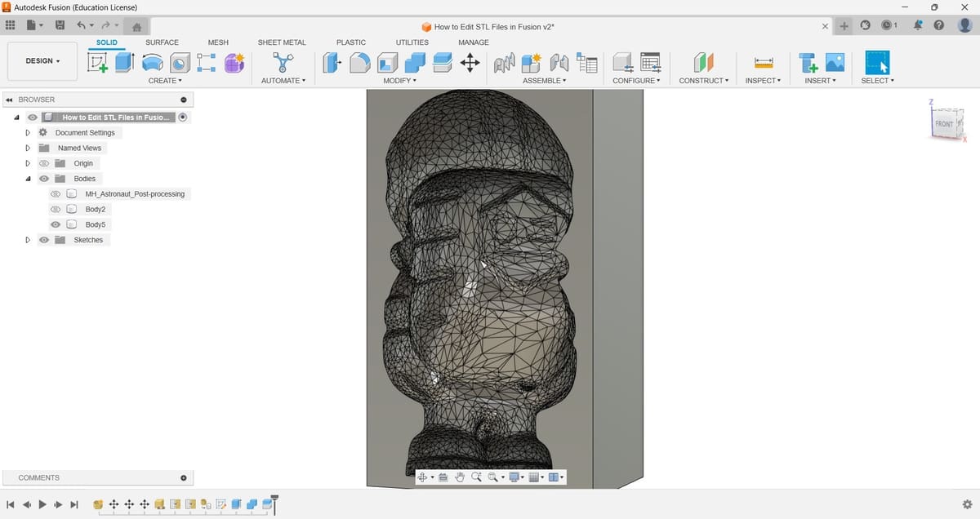Open the CONFIGURE dropdown menu
Screen dimensions: 980x519
click(636, 81)
